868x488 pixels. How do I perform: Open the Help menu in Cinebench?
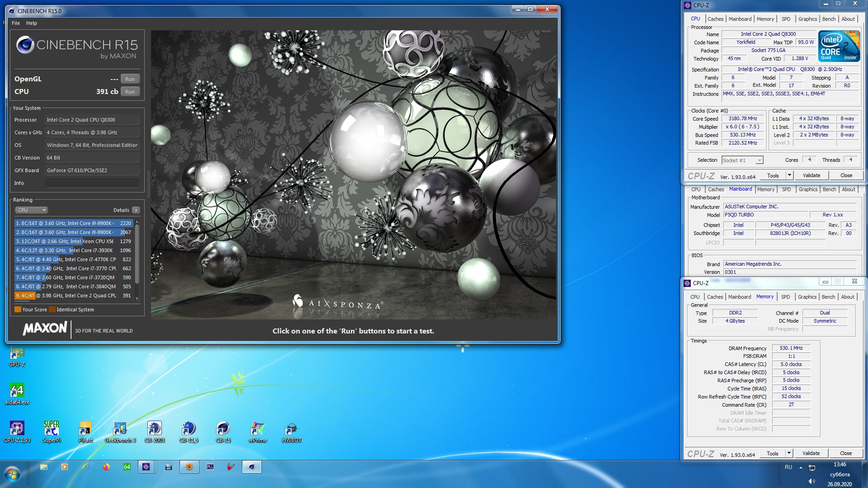[x=32, y=23]
